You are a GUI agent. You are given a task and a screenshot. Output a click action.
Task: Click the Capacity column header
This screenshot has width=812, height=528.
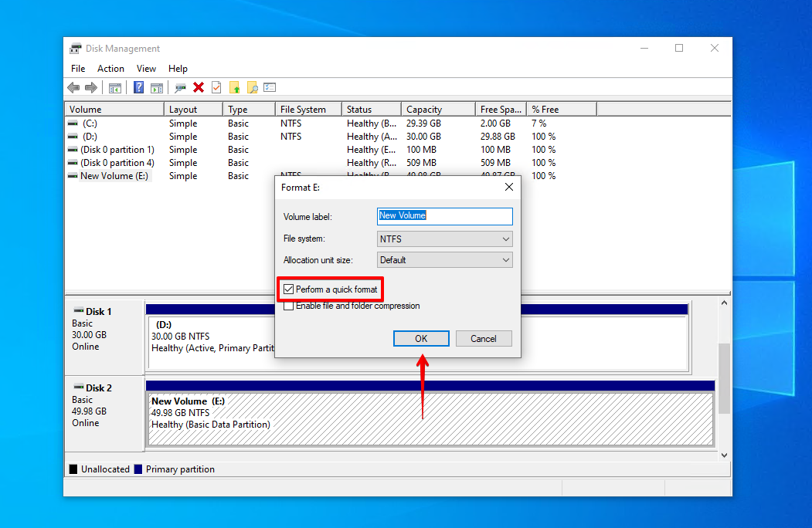click(437, 110)
